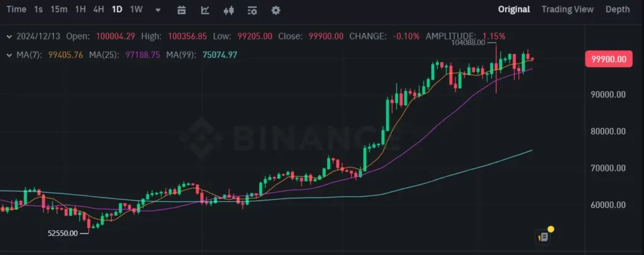Open the chart display options icon
The image size is (644, 255).
pyautogui.click(x=252, y=10)
